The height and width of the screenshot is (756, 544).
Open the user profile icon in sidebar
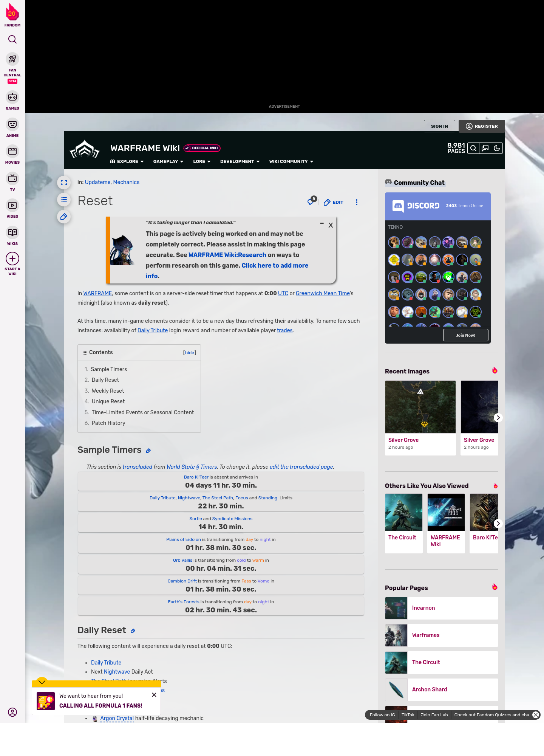[12, 712]
